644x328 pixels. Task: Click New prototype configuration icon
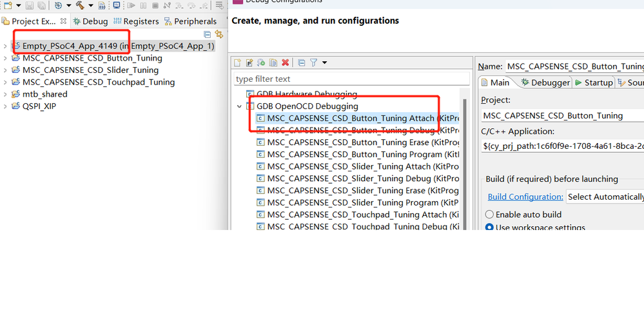point(249,63)
